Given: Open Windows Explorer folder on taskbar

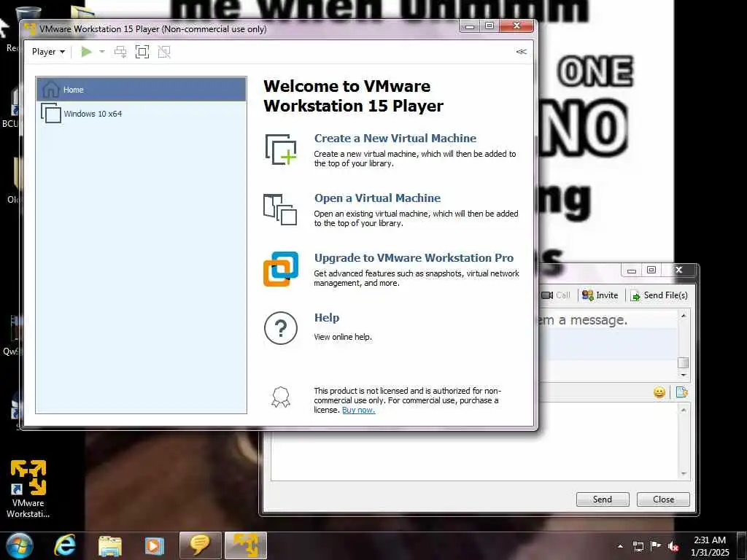Looking at the screenshot, I should click(110, 546).
